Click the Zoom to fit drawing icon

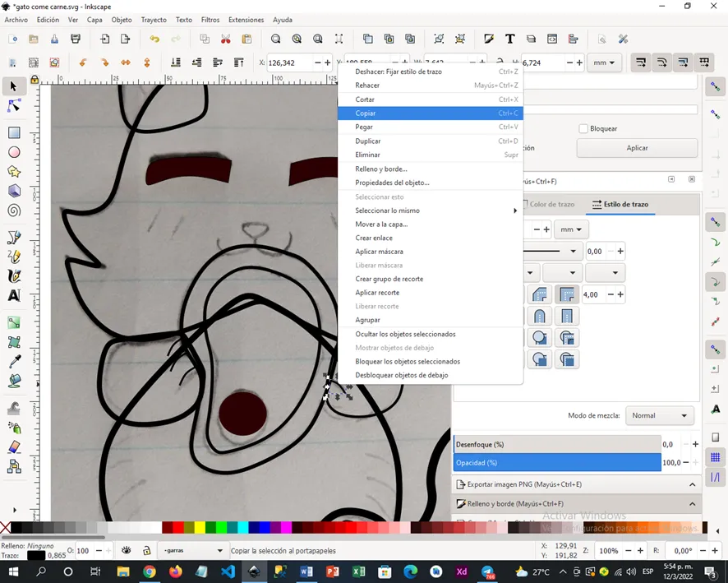click(297, 39)
